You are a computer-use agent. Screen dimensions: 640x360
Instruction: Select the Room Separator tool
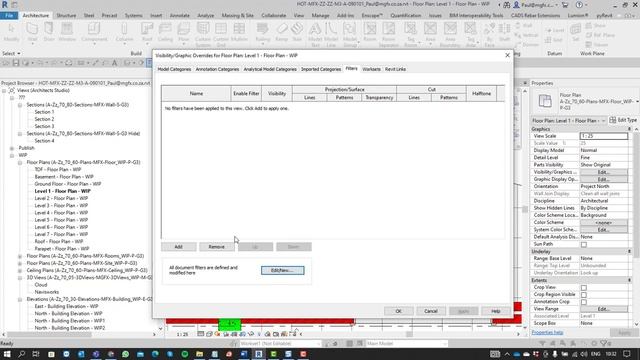click(389, 33)
